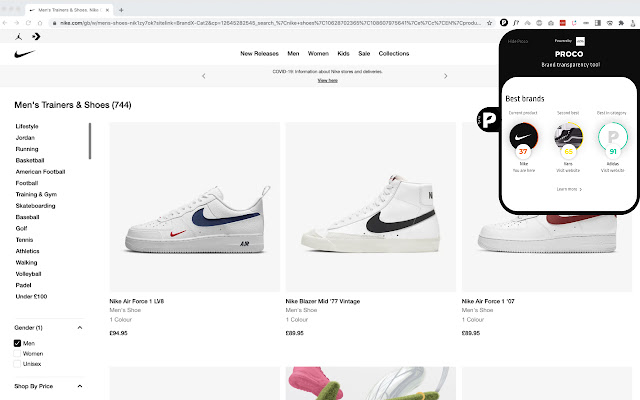Open the Sale navigation menu

pyautogui.click(x=364, y=53)
